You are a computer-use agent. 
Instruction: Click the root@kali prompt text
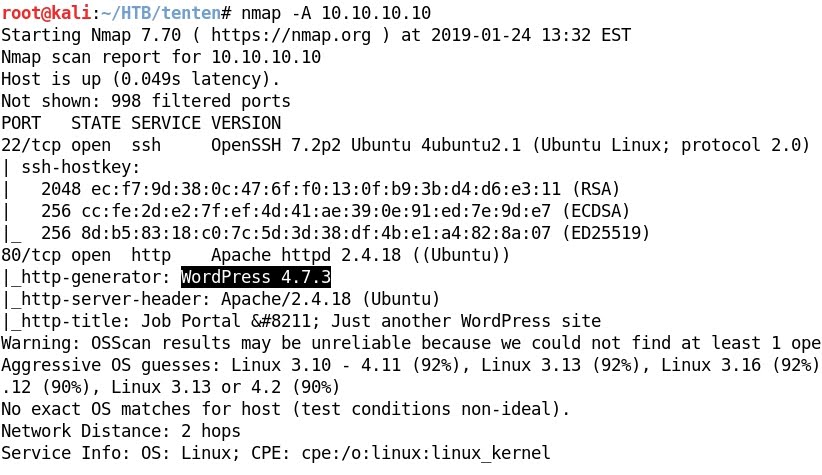click(x=46, y=13)
